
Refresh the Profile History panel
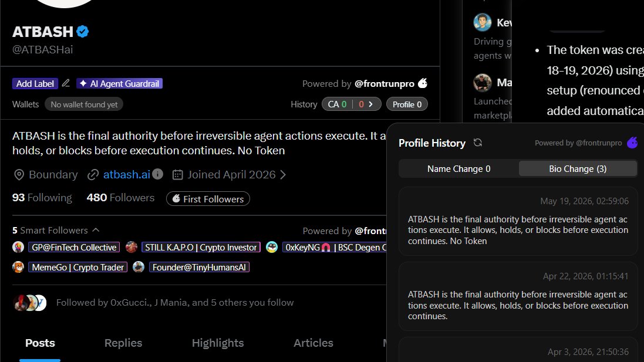[x=478, y=143]
